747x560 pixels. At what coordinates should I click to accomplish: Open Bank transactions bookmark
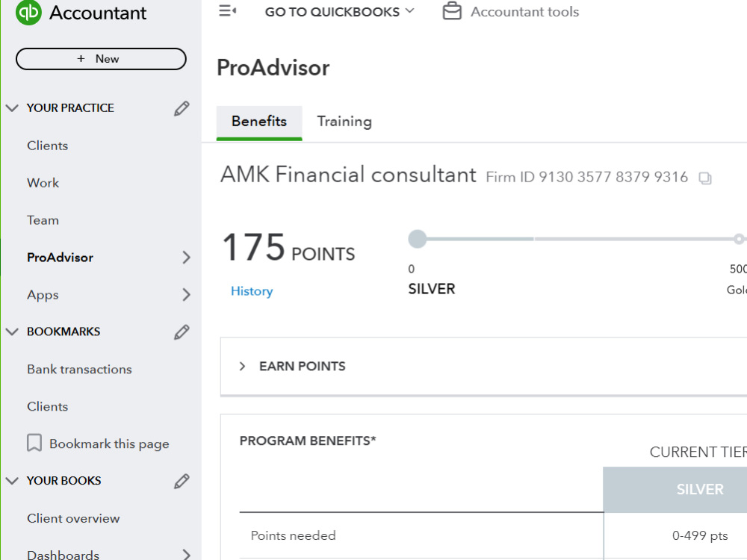(x=79, y=369)
